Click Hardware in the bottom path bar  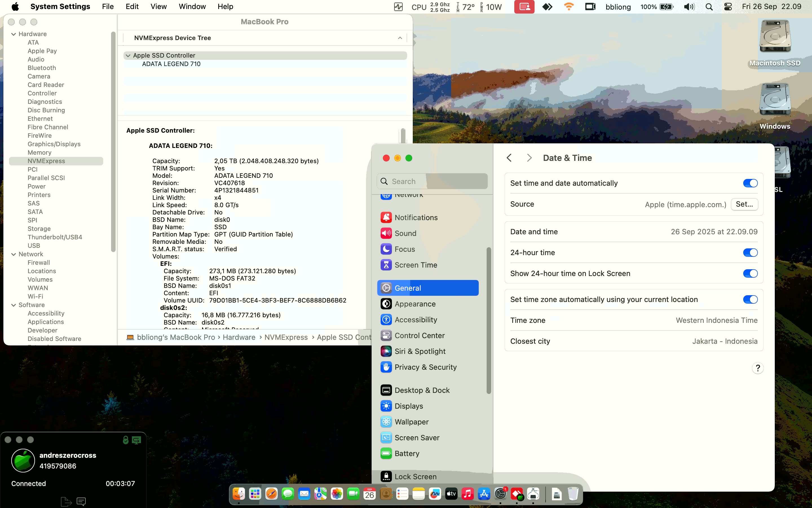click(239, 337)
